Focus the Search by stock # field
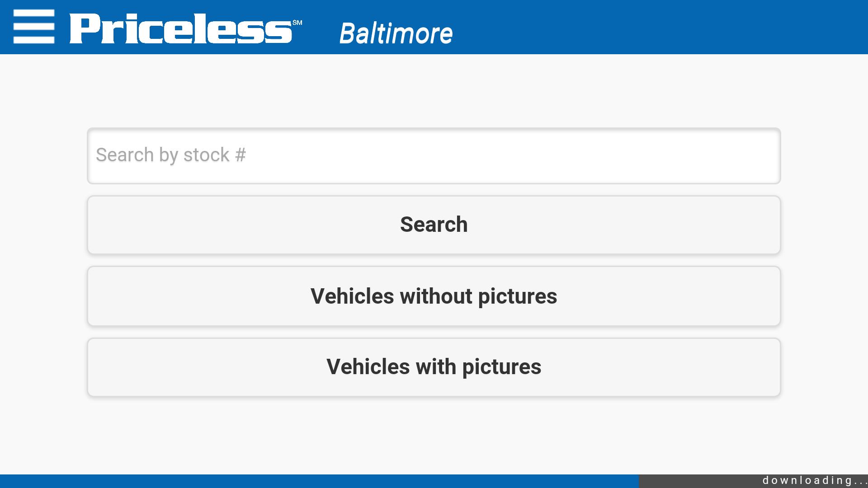This screenshot has width=868, height=488. pos(434,156)
